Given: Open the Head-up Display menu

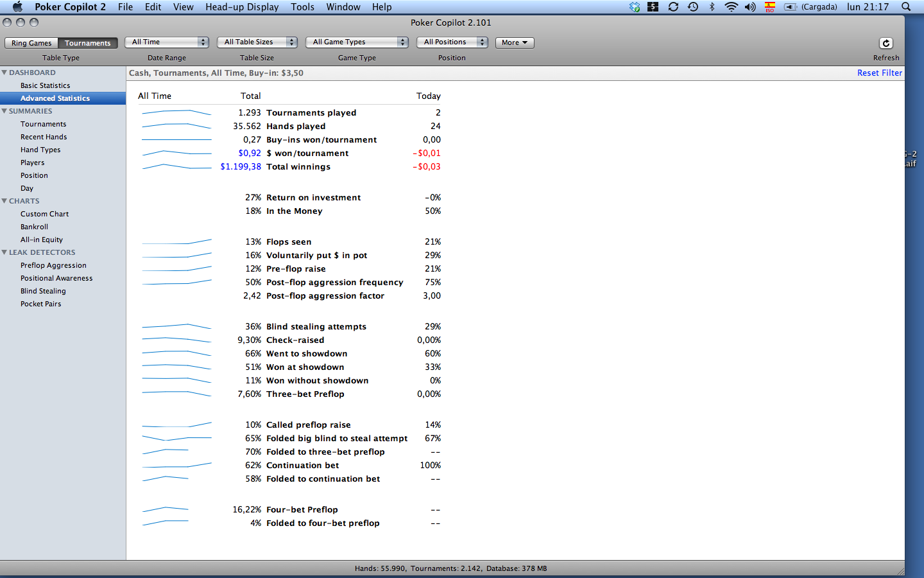Looking at the screenshot, I should pos(242,6).
